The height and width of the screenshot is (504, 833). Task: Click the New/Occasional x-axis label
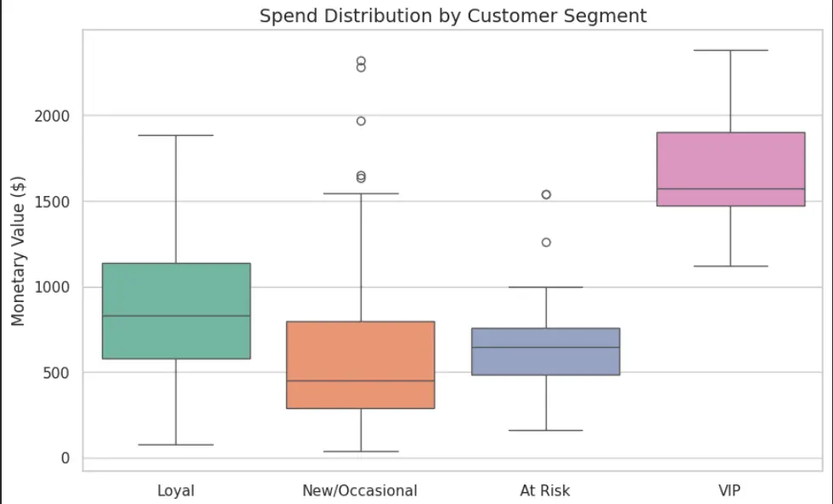360,490
